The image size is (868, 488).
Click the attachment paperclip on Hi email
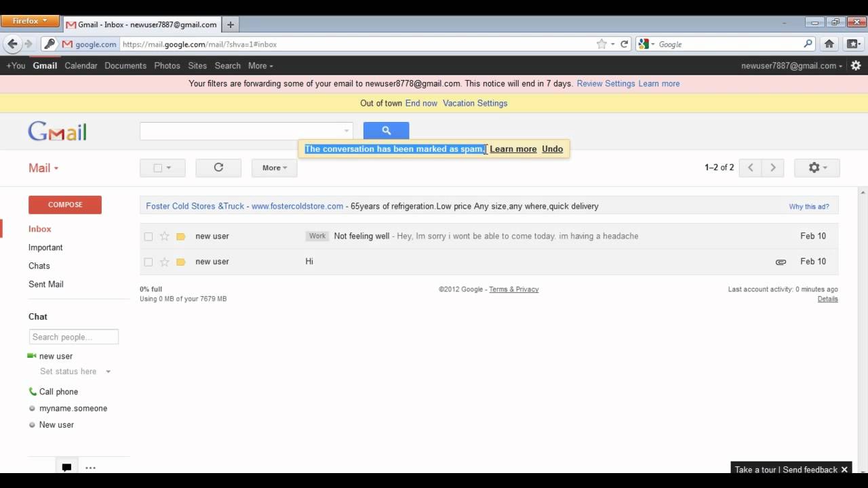tap(781, 262)
